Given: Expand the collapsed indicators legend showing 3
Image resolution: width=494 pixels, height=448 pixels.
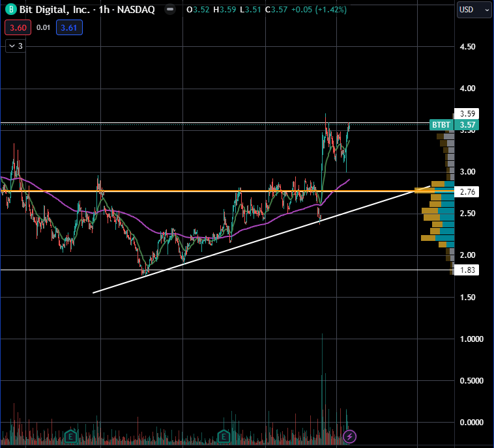Looking at the screenshot, I should 16,46.
